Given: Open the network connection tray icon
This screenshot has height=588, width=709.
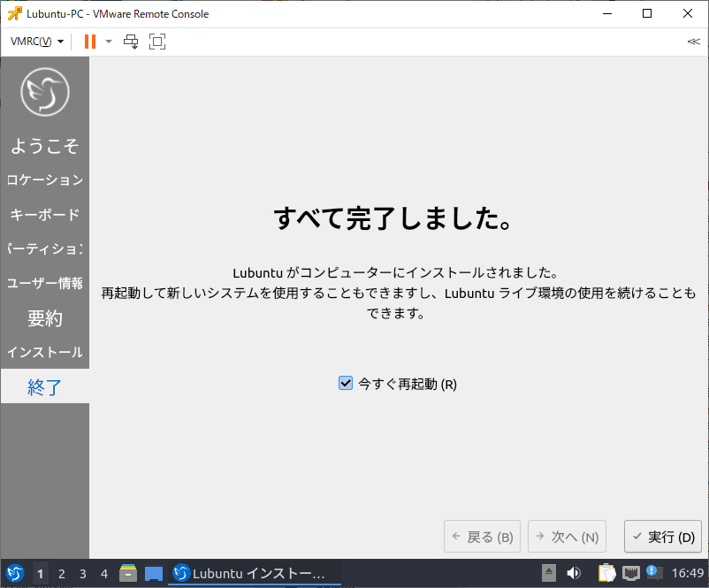Looking at the screenshot, I should (x=631, y=573).
